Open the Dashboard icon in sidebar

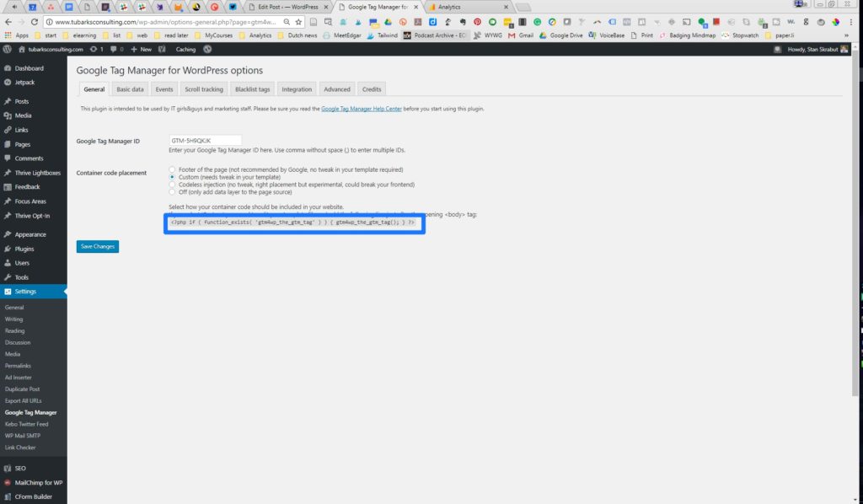(8, 68)
